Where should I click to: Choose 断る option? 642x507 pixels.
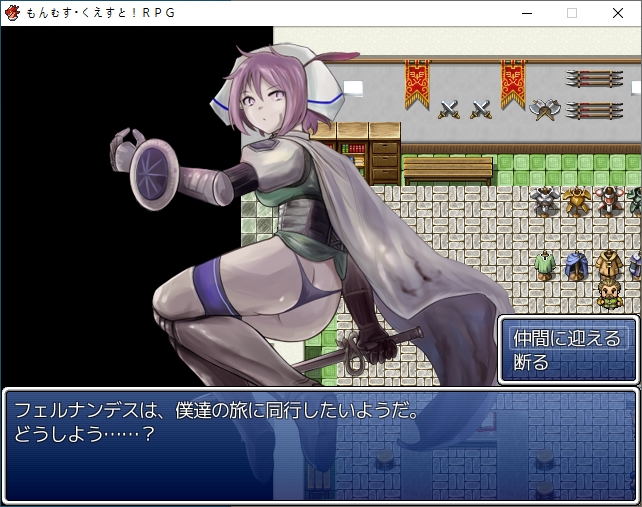pyautogui.click(x=531, y=362)
